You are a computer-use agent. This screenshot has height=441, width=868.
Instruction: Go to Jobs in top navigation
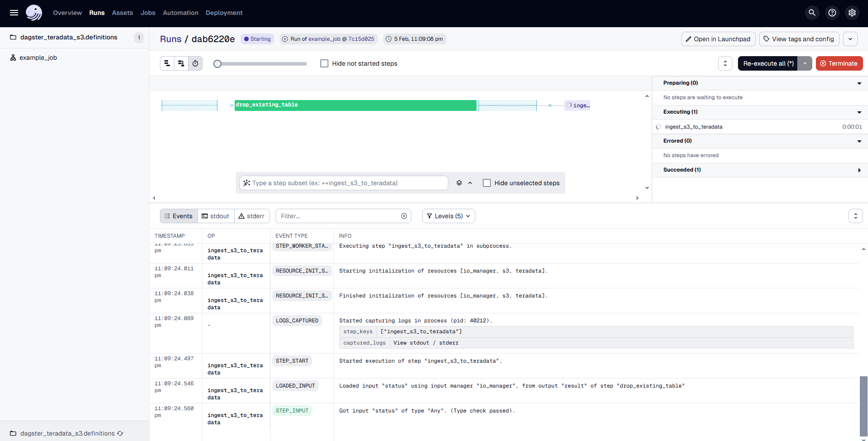[148, 13]
